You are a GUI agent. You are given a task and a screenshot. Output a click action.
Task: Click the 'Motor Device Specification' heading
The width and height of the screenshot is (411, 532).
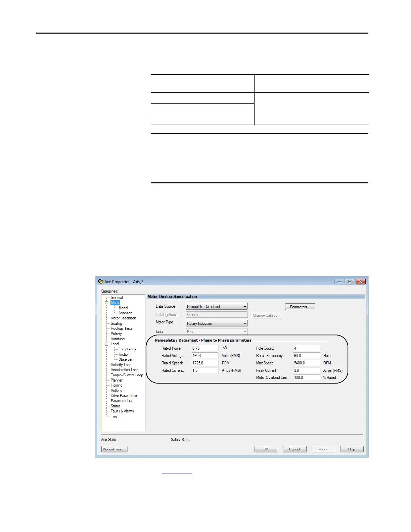click(172, 297)
